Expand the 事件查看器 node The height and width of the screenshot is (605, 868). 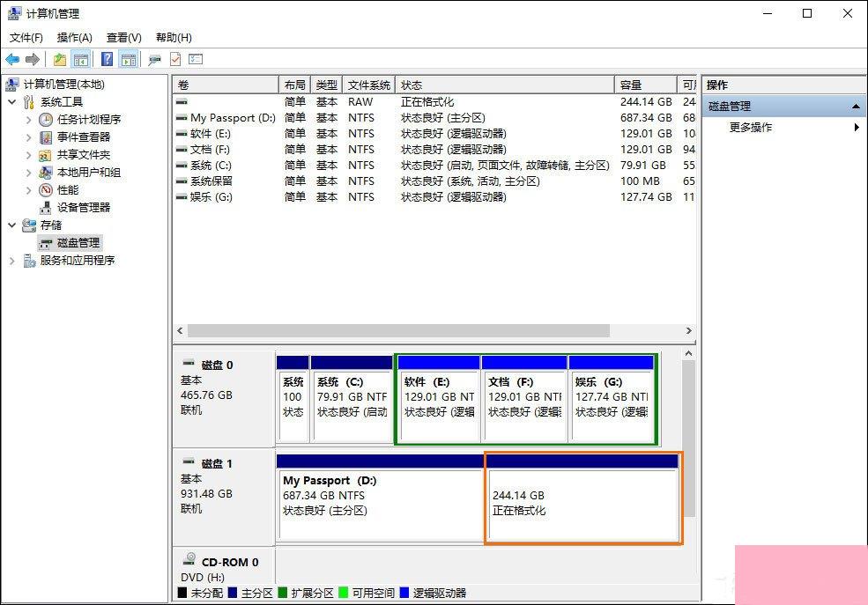pyautogui.click(x=29, y=137)
